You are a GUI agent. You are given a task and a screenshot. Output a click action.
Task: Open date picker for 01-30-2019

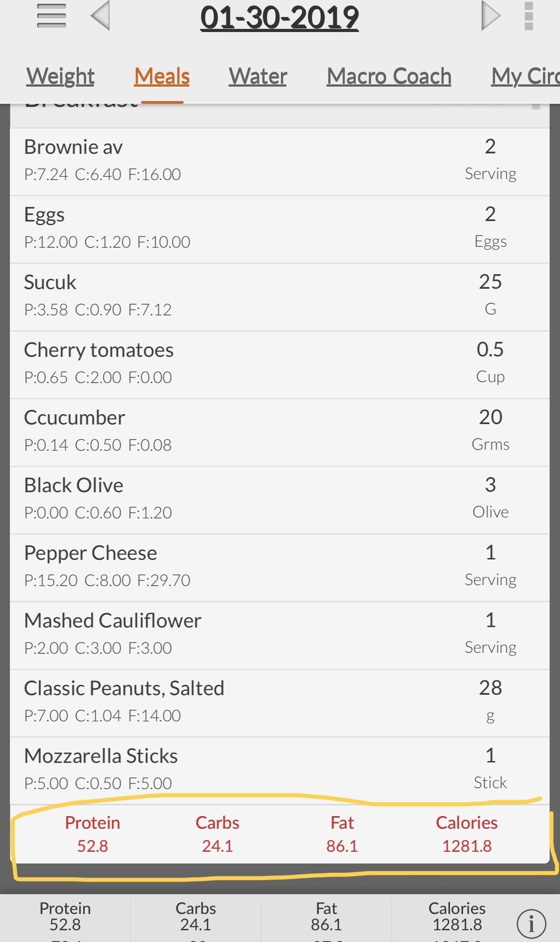point(280,18)
